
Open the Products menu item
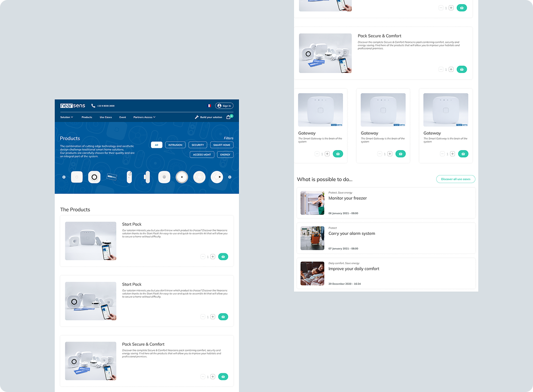point(87,117)
